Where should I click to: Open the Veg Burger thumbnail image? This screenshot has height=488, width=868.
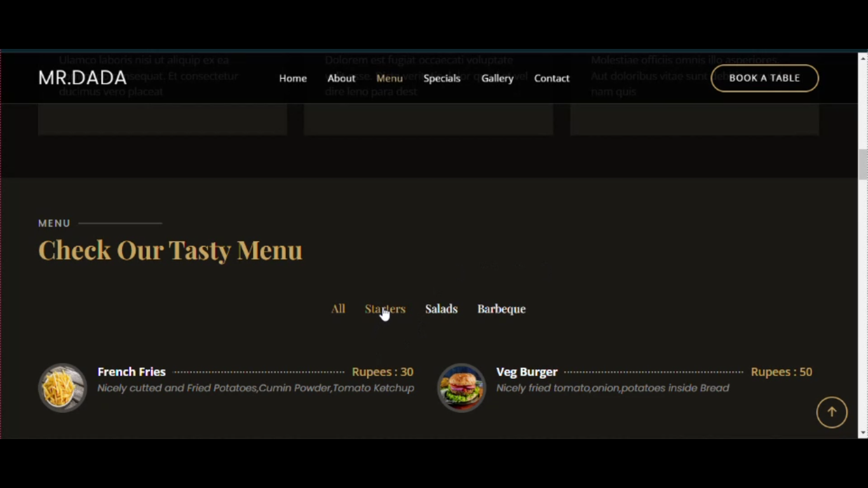coord(461,388)
